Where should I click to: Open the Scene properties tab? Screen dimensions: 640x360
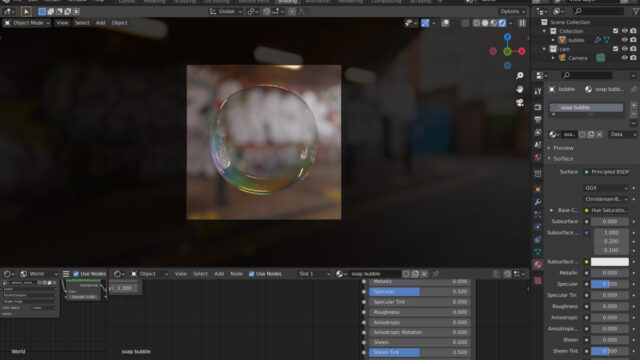(538, 145)
